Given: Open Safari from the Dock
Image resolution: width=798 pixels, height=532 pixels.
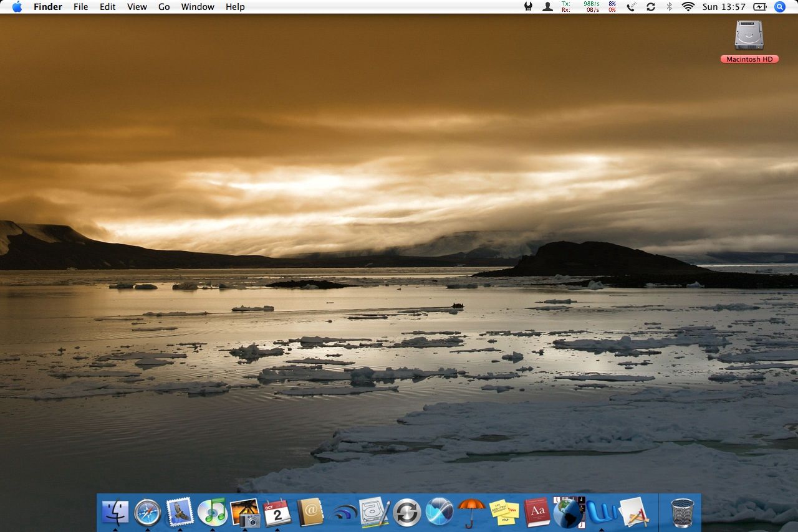Looking at the screenshot, I should click(148, 512).
